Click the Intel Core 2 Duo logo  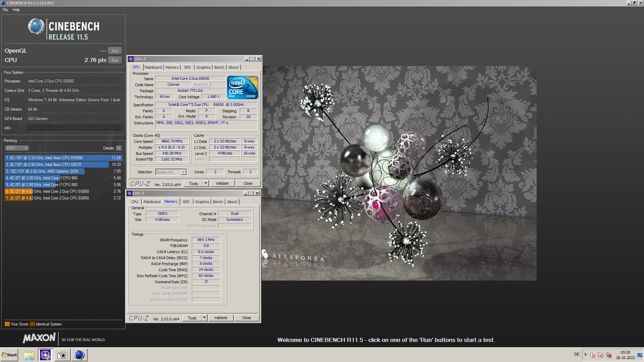tap(243, 87)
